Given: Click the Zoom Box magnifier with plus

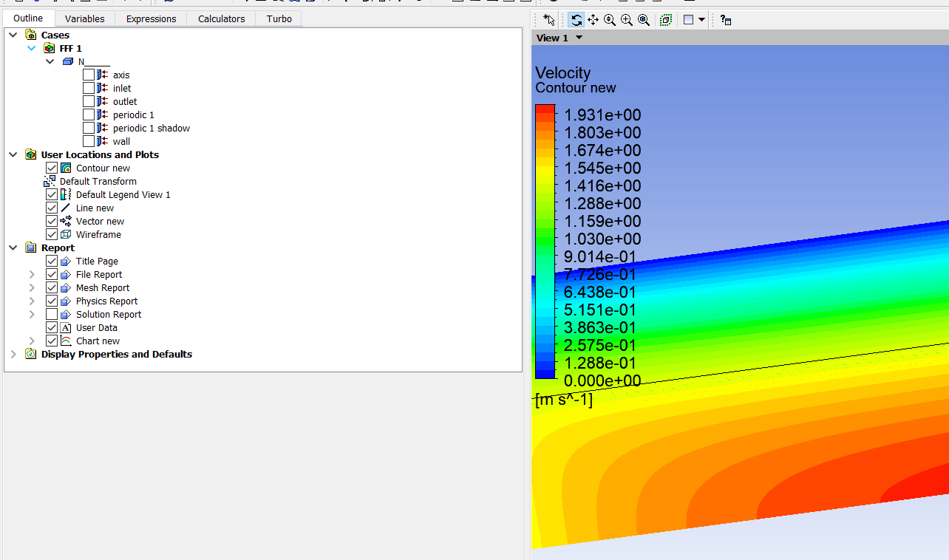Looking at the screenshot, I should tap(627, 20).
